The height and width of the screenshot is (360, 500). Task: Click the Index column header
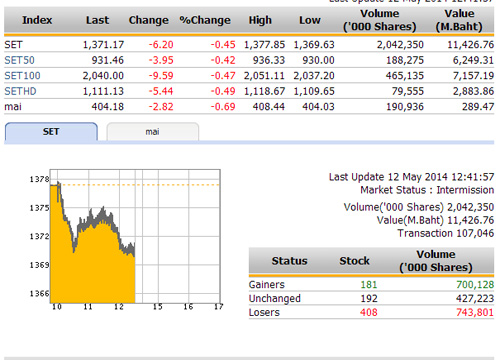click(x=37, y=20)
